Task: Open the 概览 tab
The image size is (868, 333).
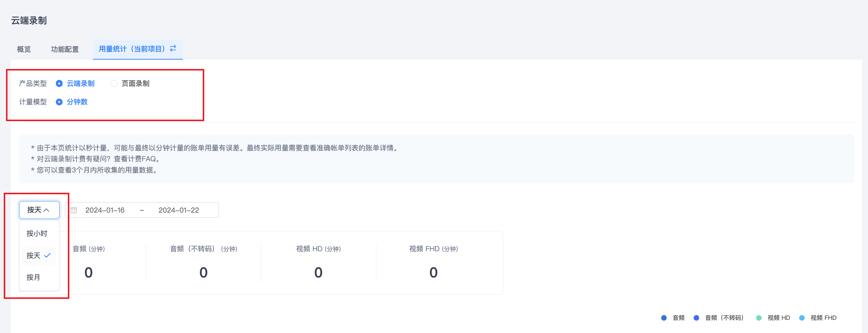Action: tap(24, 49)
